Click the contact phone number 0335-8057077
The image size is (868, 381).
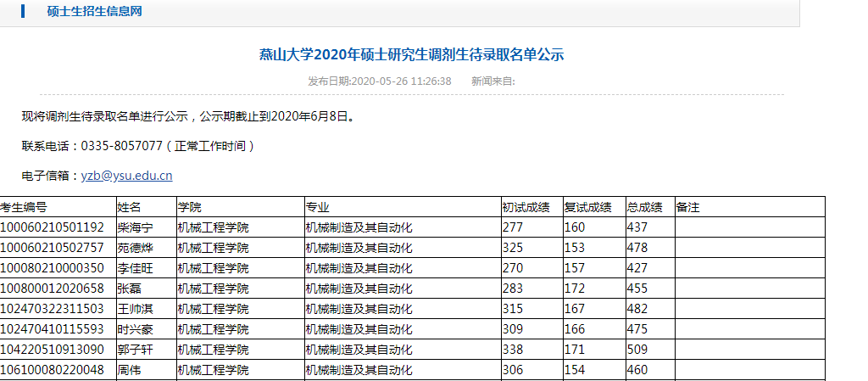[x=122, y=145]
